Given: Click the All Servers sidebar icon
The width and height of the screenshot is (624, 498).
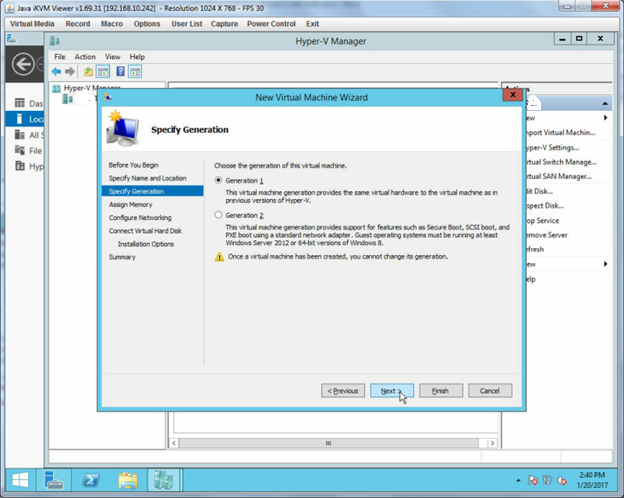Looking at the screenshot, I should tap(20, 135).
